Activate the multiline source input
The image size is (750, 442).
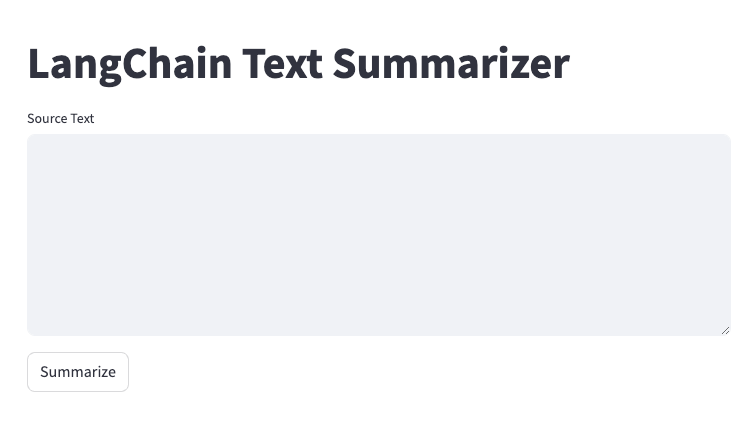pyautogui.click(x=378, y=235)
